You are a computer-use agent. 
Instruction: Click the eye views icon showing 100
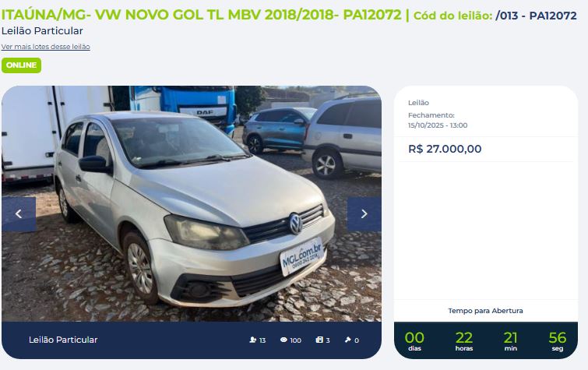pyautogui.click(x=283, y=340)
